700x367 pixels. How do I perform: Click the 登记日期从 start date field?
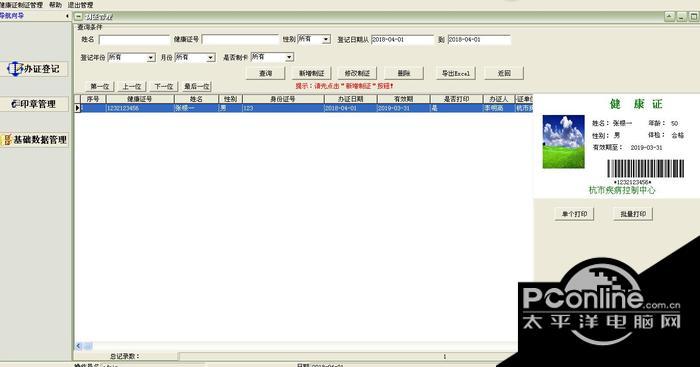click(x=402, y=40)
